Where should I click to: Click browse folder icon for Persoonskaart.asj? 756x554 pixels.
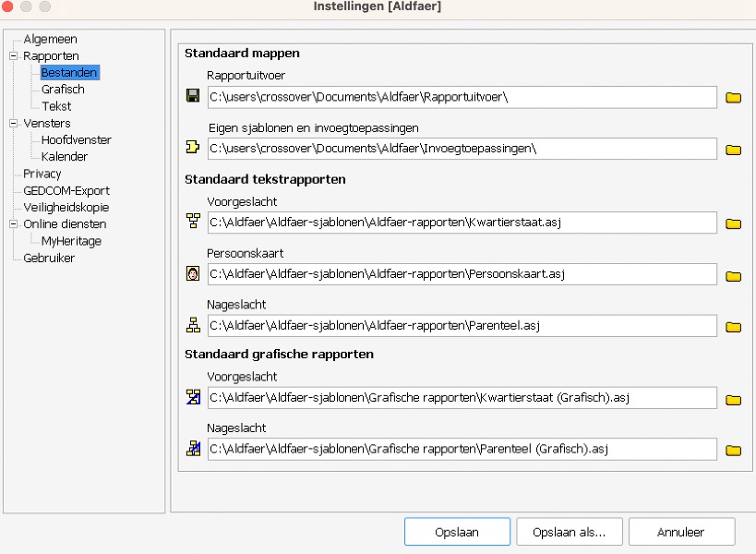tap(733, 275)
